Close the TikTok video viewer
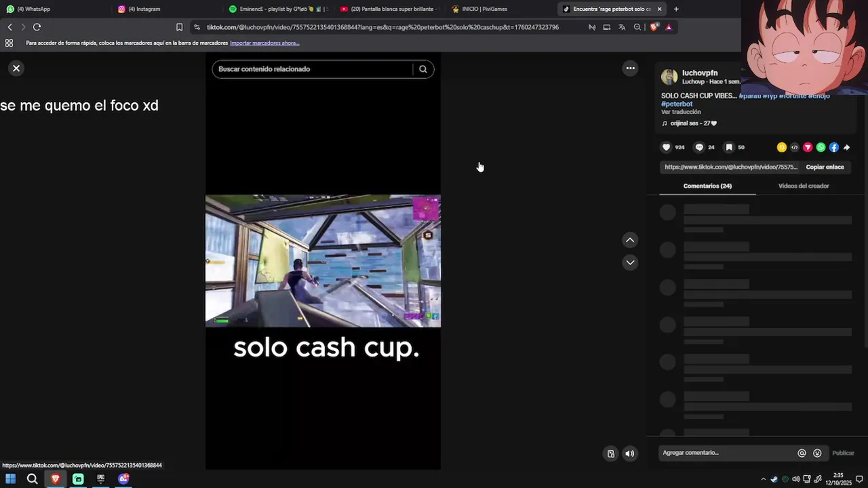Viewport: 868px width, 488px height. [x=16, y=68]
